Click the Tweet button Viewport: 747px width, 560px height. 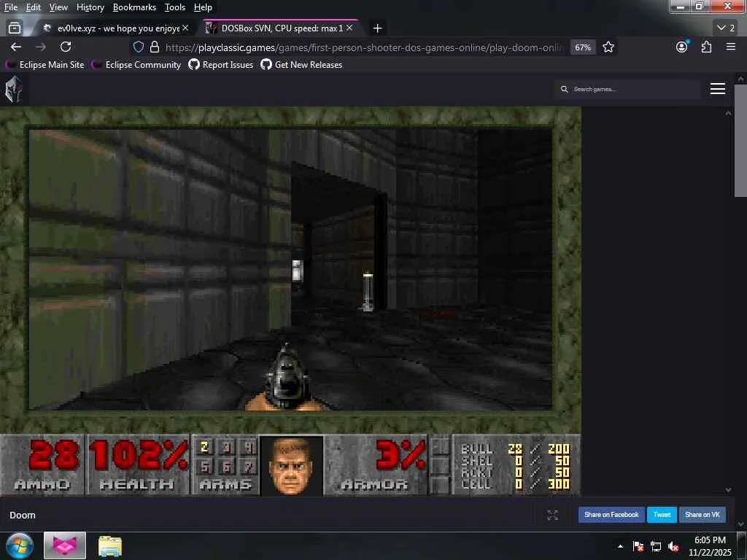[662, 515]
